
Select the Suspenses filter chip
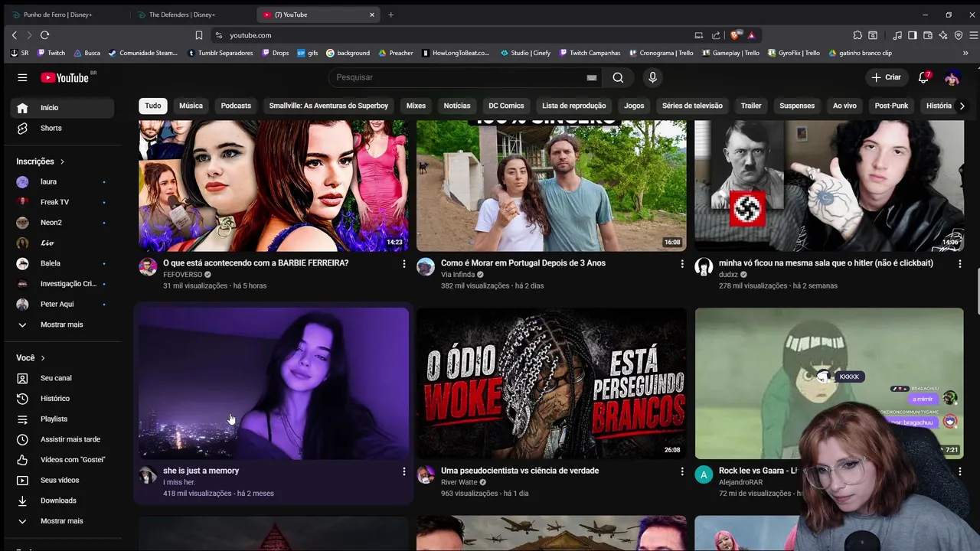pos(797,106)
